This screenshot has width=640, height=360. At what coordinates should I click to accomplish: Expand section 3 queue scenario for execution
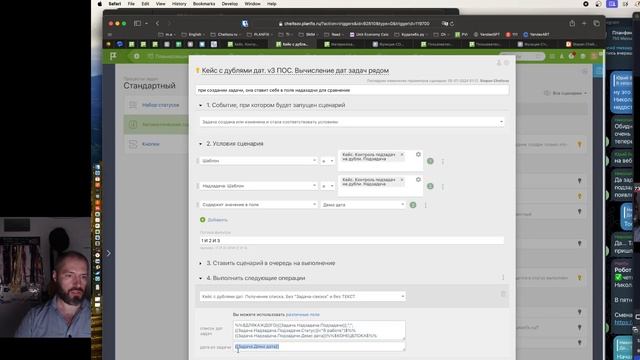200,263
